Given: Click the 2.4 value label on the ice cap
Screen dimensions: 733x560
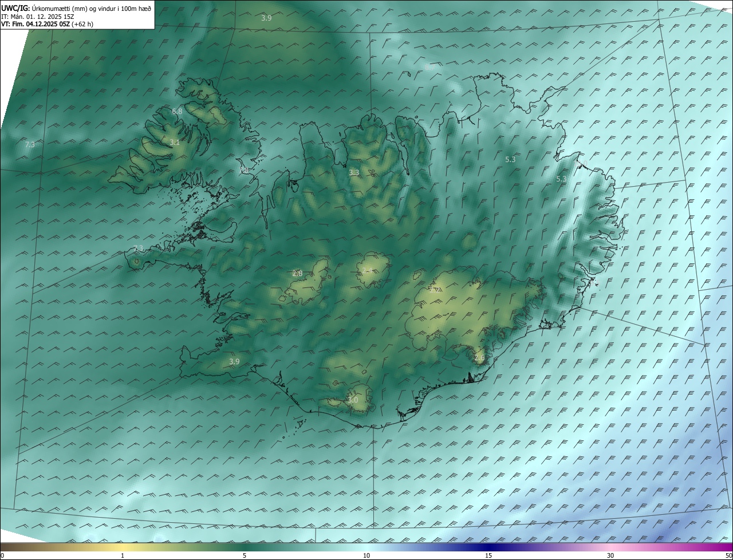Looking at the screenshot, I should pos(367,270).
